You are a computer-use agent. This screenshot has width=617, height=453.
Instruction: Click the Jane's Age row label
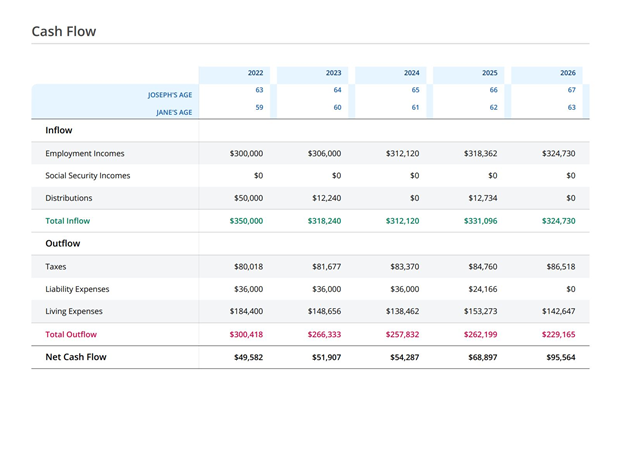(173, 112)
